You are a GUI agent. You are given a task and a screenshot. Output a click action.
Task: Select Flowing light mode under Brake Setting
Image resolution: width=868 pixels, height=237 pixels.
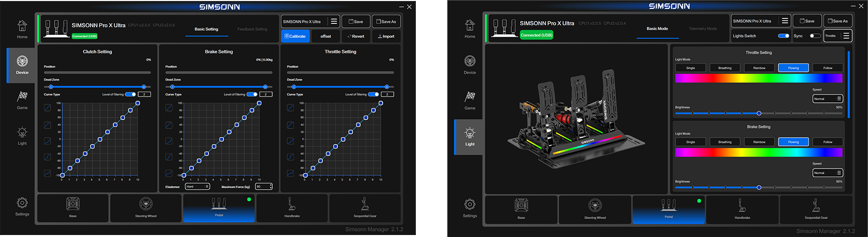coord(793,142)
